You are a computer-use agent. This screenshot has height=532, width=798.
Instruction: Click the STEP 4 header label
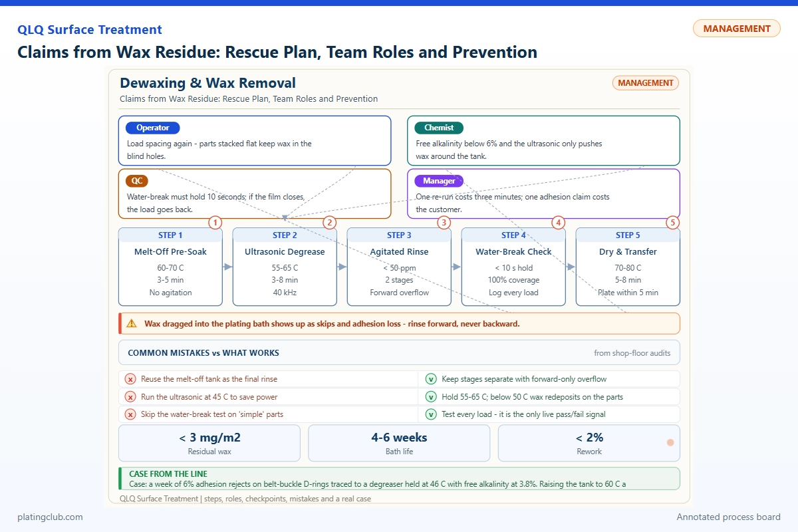[x=513, y=235]
